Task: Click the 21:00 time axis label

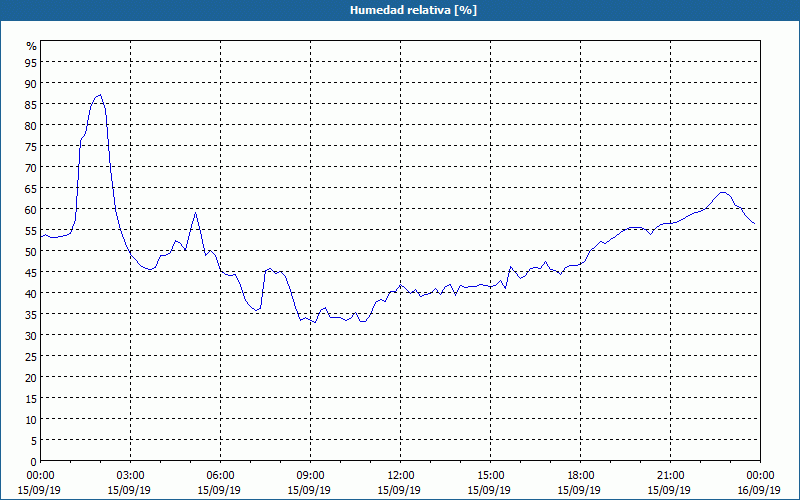Action: click(x=670, y=476)
